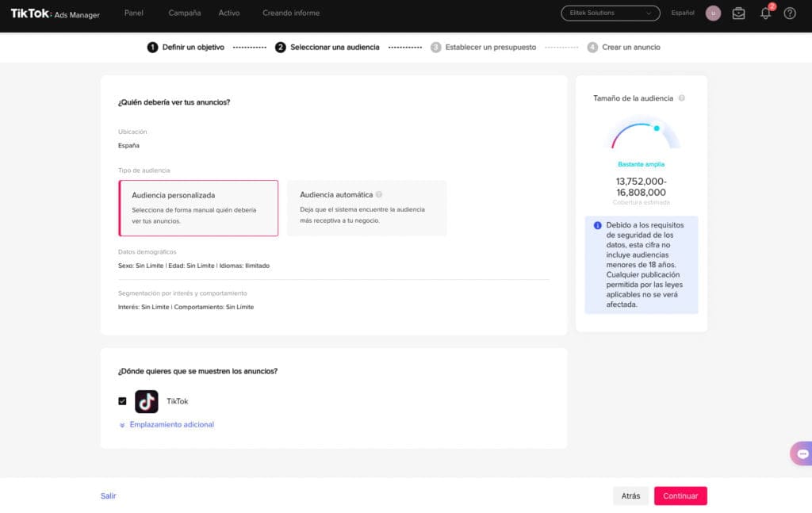Select the Audiencia personalizada option
The height and width of the screenshot is (513, 812).
click(198, 208)
